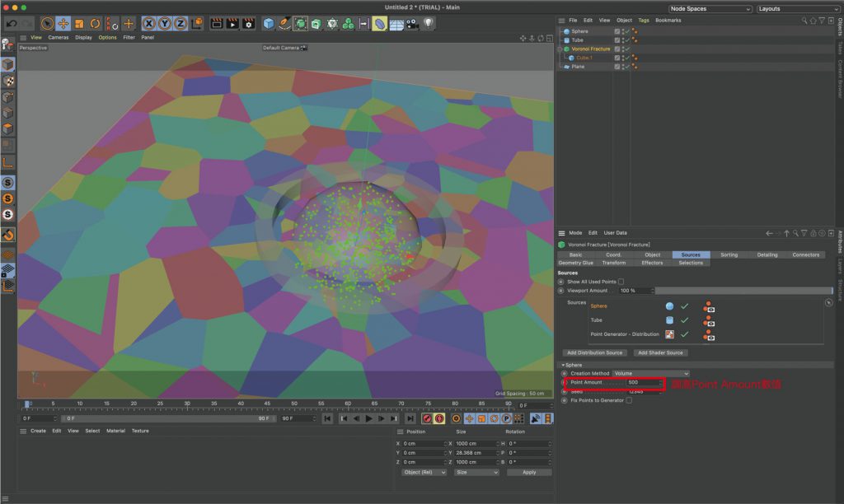844x504 pixels.
Task: Open the Cube primitive icon
Action: 269,24
